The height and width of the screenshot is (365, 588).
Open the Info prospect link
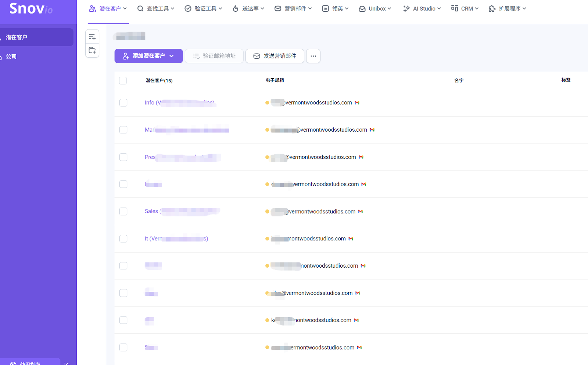[x=150, y=103]
